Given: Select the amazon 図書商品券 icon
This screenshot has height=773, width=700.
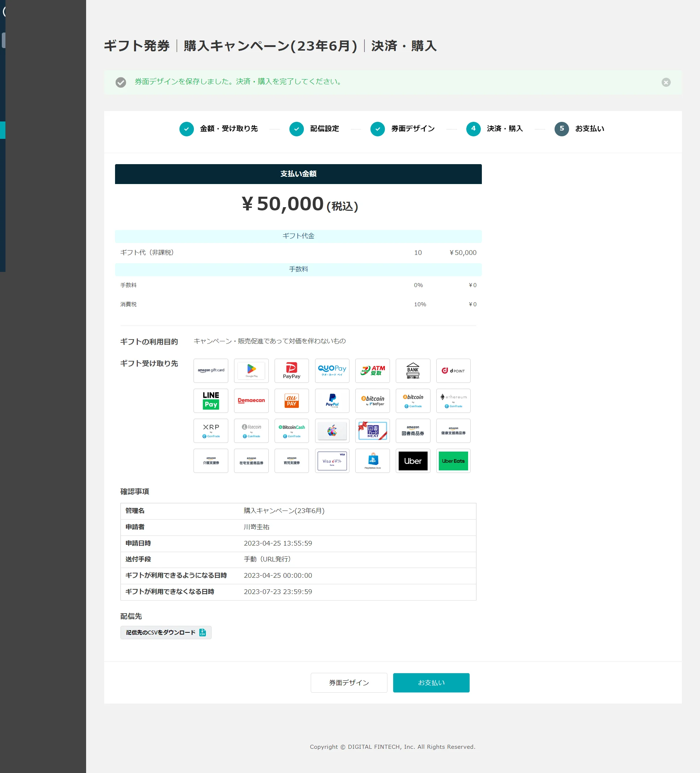Looking at the screenshot, I should pyautogui.click(x=413, y=431).
